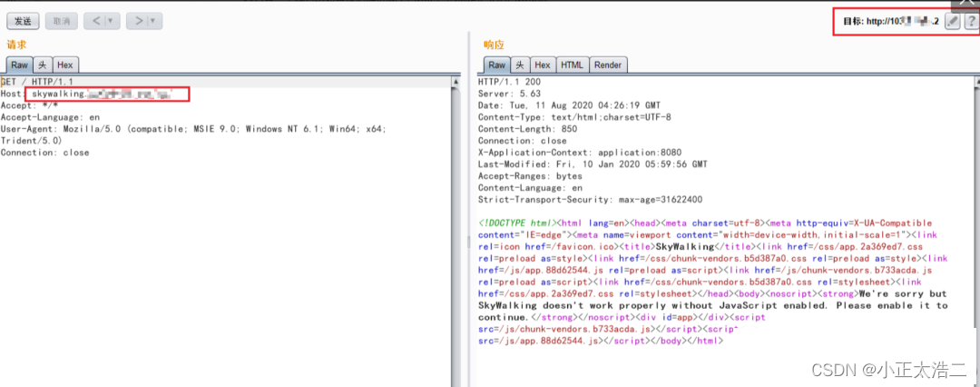Go forward with the > history button

138,21
